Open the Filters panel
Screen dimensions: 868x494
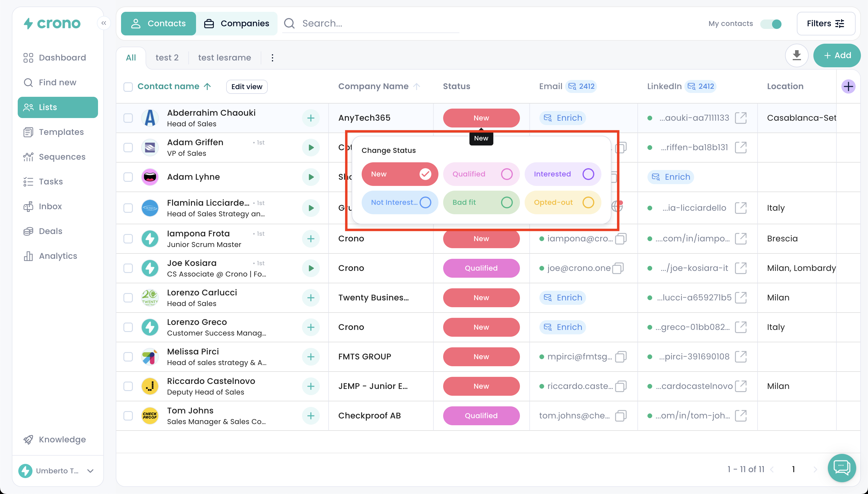click(x=825, y=24)
